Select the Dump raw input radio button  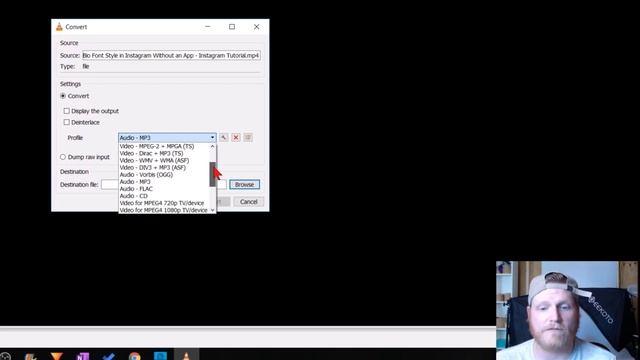click(63, 157)
